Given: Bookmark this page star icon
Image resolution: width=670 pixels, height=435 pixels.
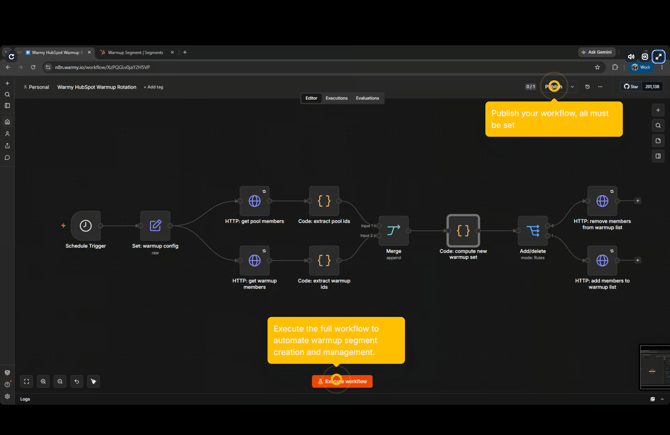Looking at the screenshot, I should click(597, 67).
